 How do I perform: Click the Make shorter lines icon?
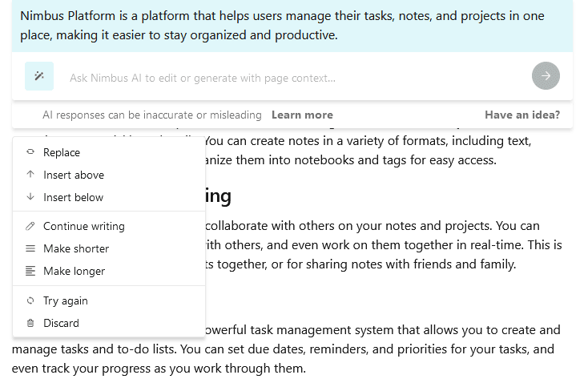(30, 248)
